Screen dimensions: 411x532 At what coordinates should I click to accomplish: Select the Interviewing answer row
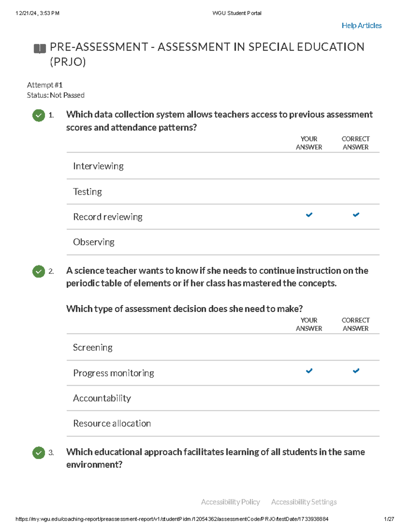click(223, 166)
